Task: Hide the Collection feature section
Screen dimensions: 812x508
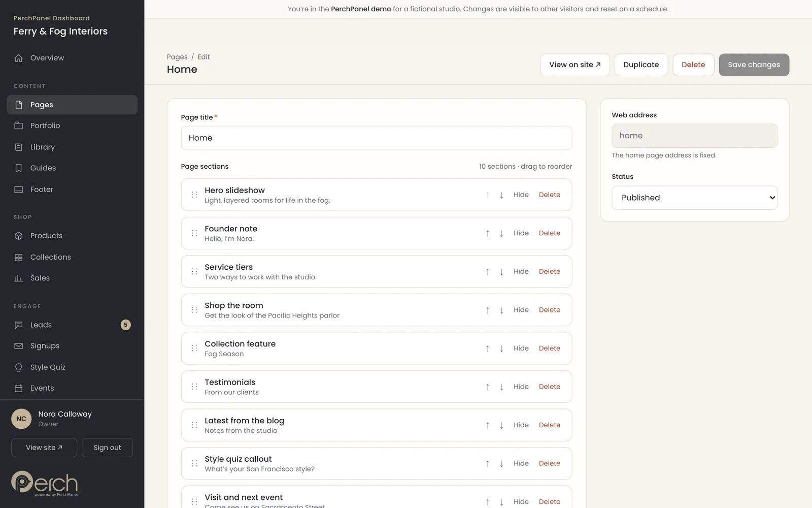Action: [x=521, y=348]
